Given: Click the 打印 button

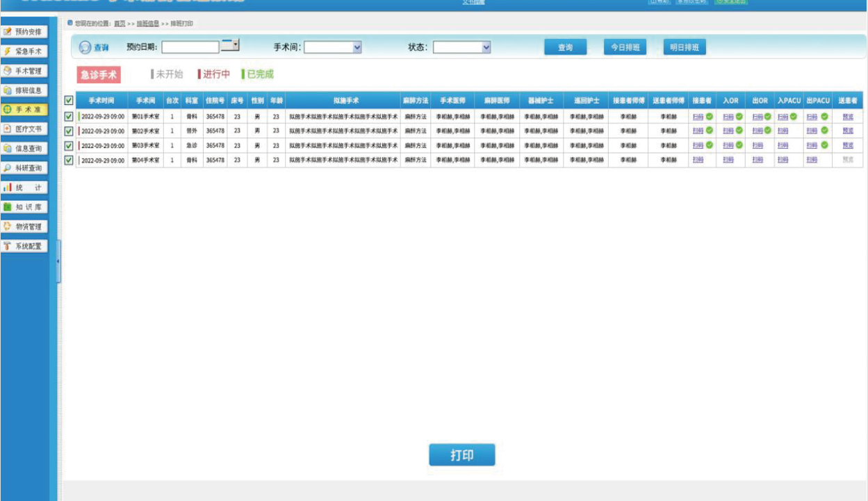Looking at the screenshot, I should [461, 455].
